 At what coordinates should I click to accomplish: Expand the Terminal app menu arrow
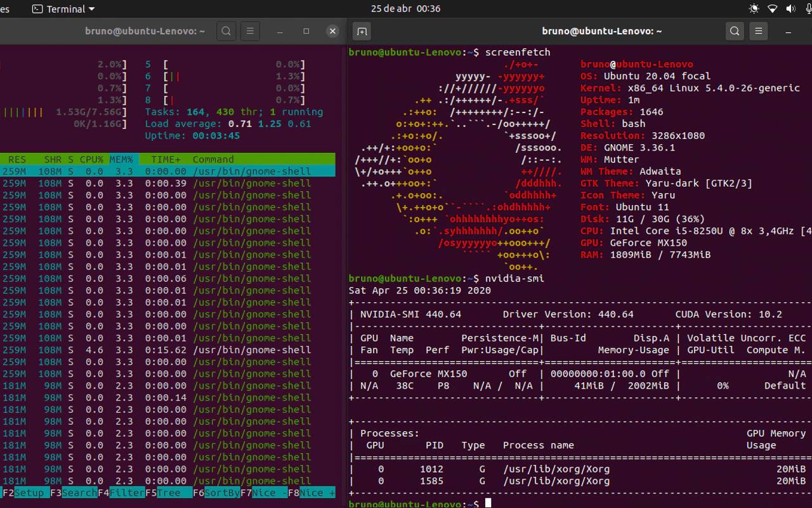91,9
